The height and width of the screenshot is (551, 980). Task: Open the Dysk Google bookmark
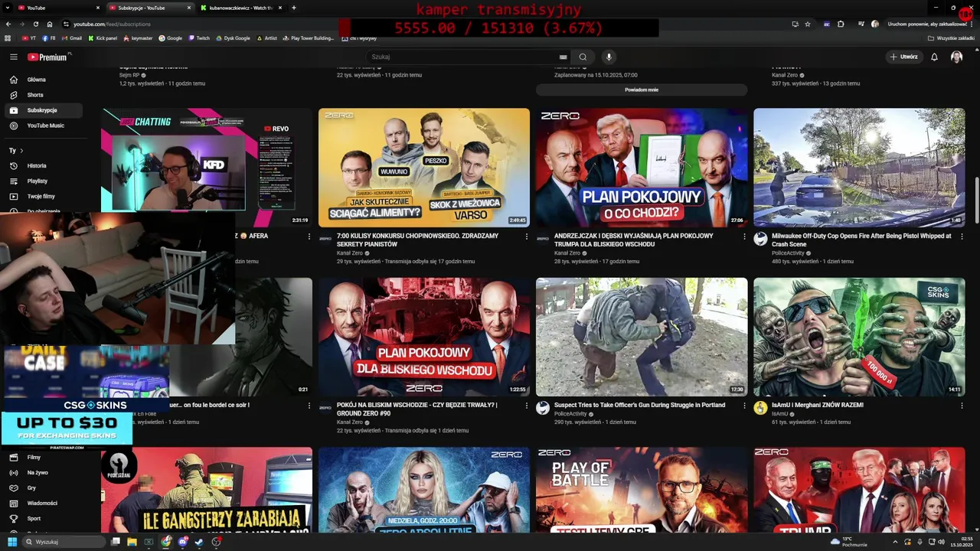point(233,37)
